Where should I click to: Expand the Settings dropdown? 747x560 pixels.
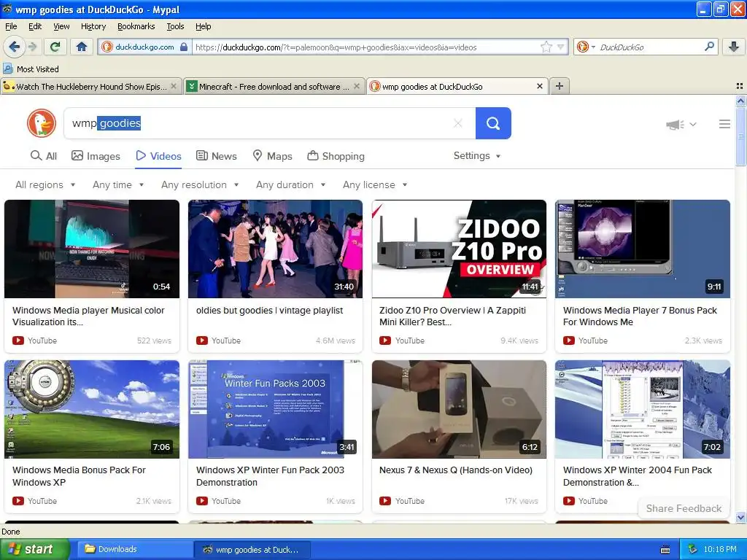pyautogui.click(x=477, y=156)
